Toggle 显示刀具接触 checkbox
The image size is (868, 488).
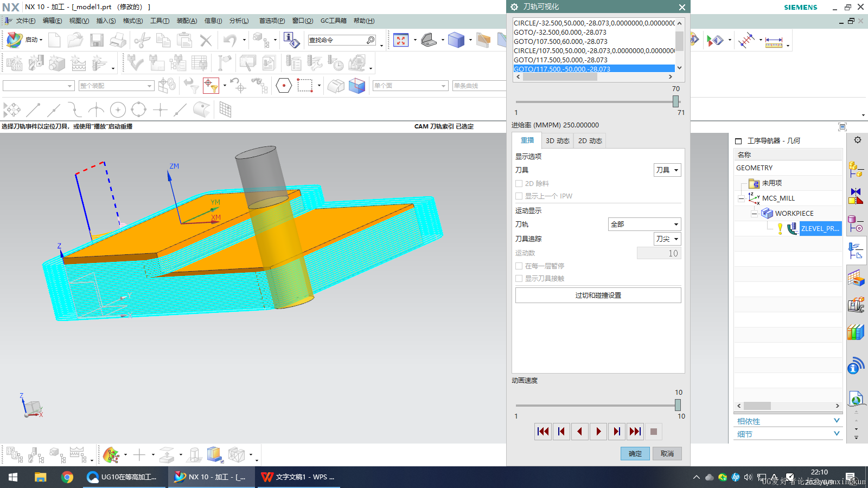pos(519,279)
